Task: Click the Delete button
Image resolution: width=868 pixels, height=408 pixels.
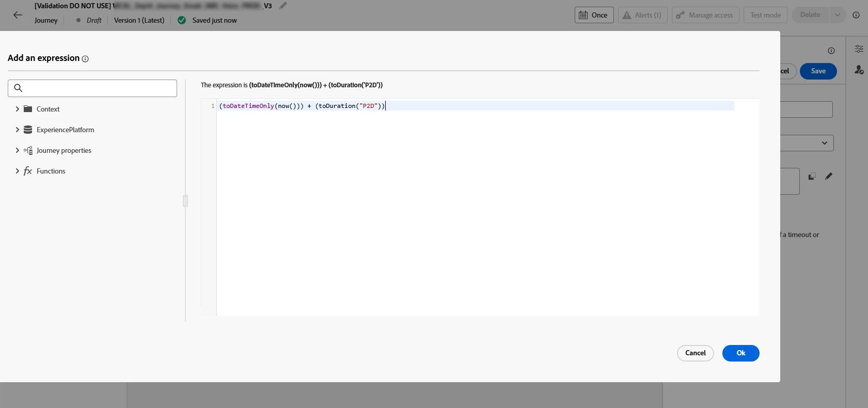Action: (x=810, y=15)
